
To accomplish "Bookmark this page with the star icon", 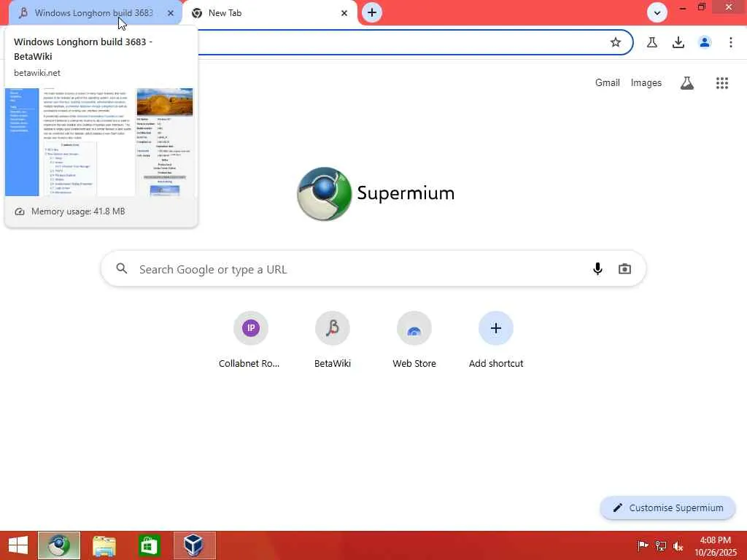I will point(616,42).
